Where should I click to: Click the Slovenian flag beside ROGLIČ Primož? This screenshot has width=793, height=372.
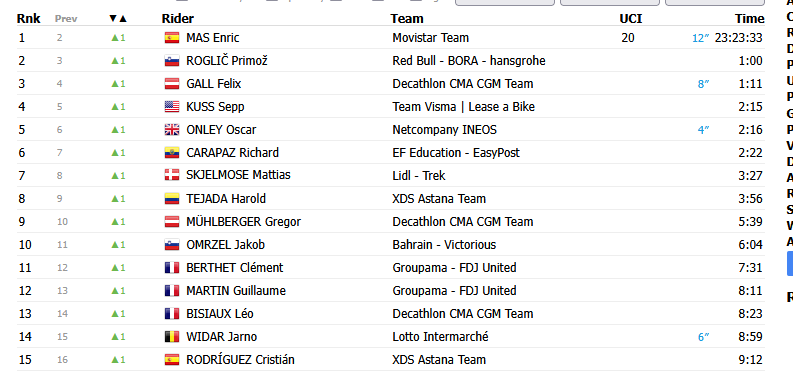(172, 61)
